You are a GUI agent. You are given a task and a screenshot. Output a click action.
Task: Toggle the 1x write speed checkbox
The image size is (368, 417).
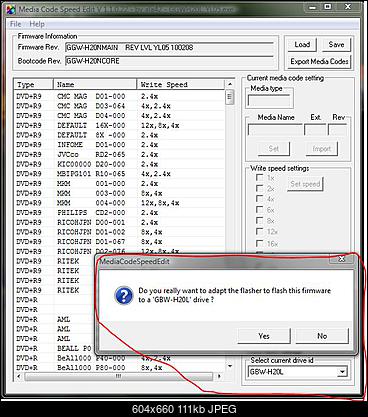(x=259, y=178)
